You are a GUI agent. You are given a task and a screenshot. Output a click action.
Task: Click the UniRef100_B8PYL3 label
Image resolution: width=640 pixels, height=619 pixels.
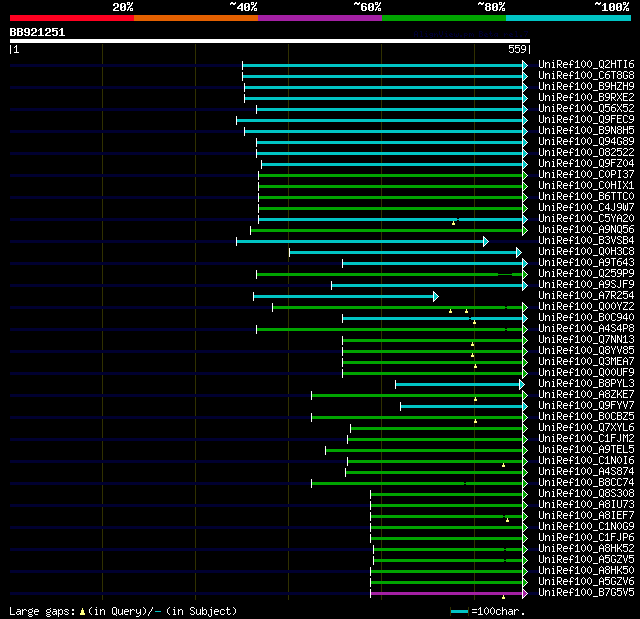click(586, 384)
